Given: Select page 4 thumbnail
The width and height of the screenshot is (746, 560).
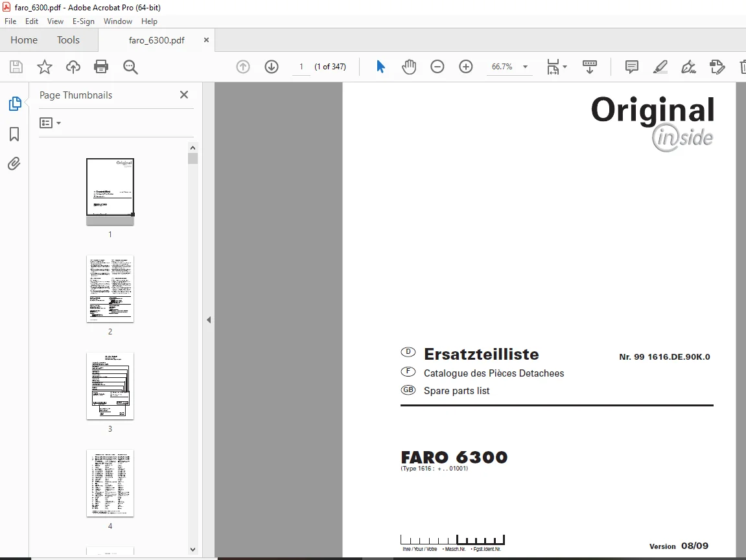Looking at the screenshot, I should click(110, 483).
